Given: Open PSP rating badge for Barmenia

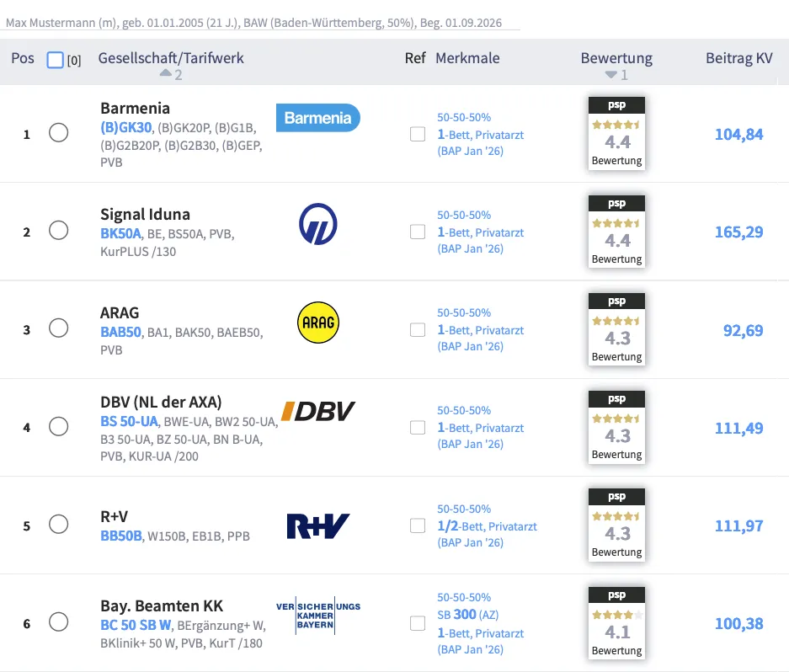Looking at the screenshot, I should pyautogui.click(x=616, y=133).
